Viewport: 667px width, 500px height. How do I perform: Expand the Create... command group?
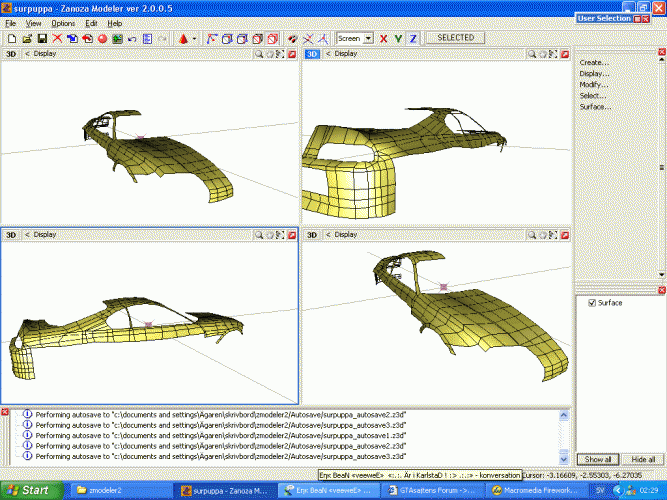594,62
